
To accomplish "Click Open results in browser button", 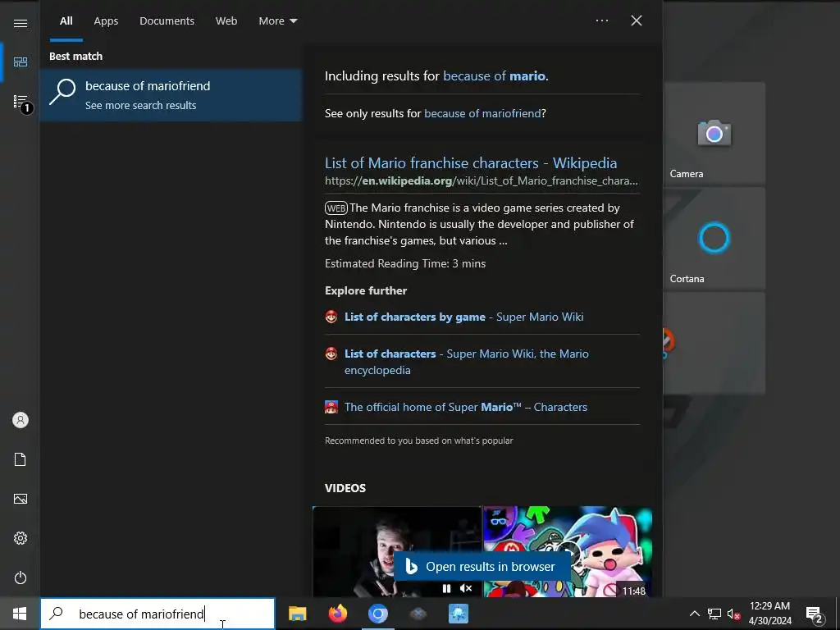I will [x=482, y=566].
